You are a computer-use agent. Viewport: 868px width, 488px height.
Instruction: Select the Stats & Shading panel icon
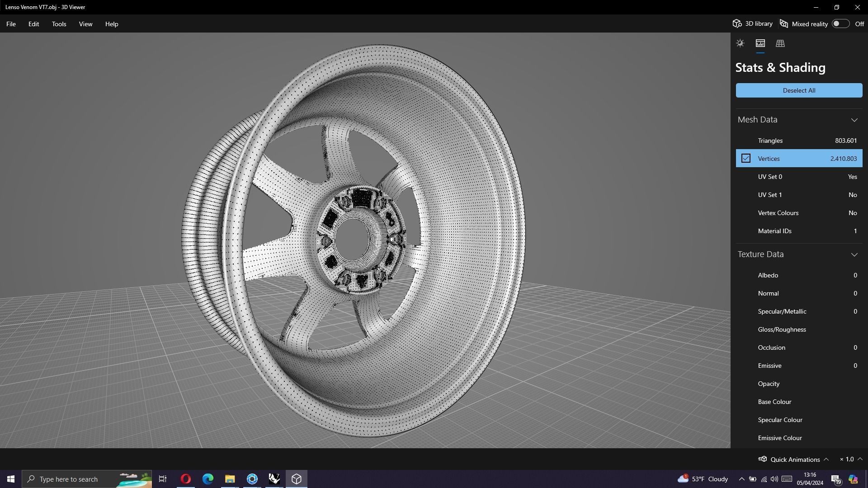(760, 43)
